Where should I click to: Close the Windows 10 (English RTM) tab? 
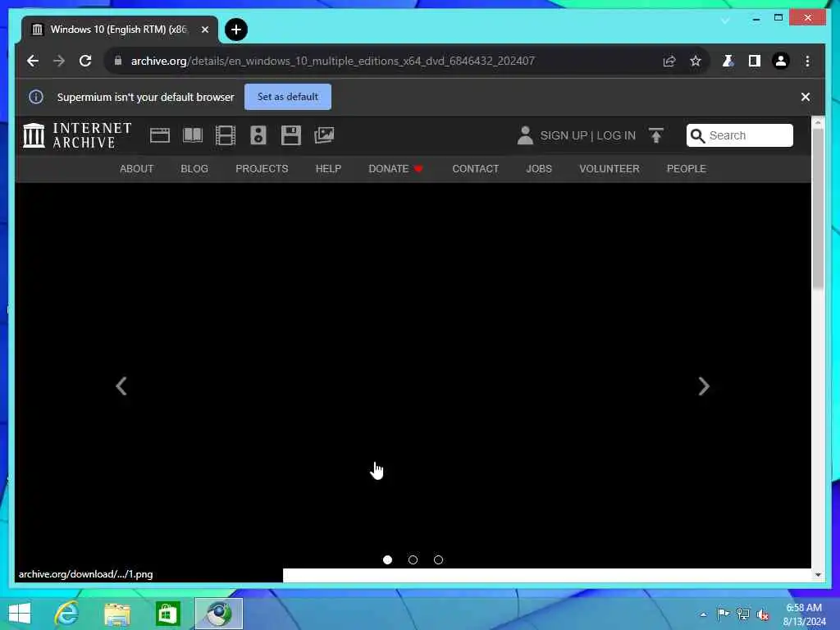click(204, 30)
